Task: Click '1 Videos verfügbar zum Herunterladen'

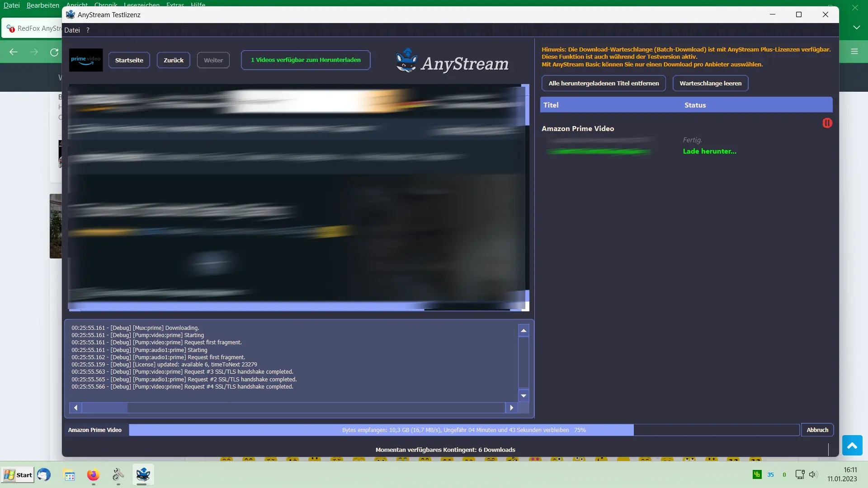Action: 306,60
